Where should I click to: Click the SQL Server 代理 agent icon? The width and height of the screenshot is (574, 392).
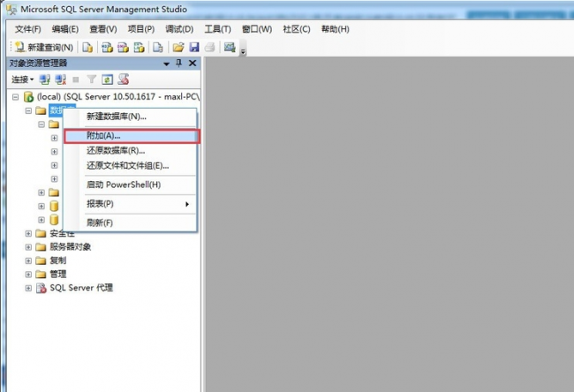(x=41, y=288)
